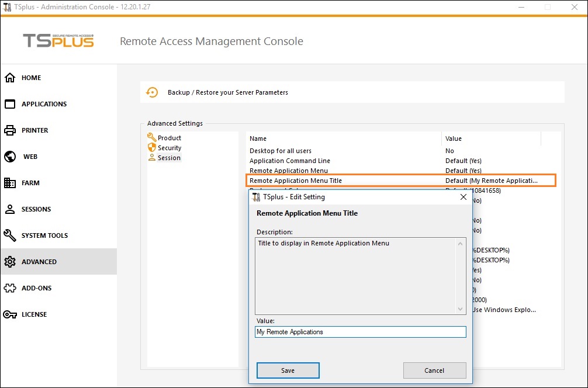Select the System Tools wrench icon
This screenshot has width=588, height=388.
(10, 235)
